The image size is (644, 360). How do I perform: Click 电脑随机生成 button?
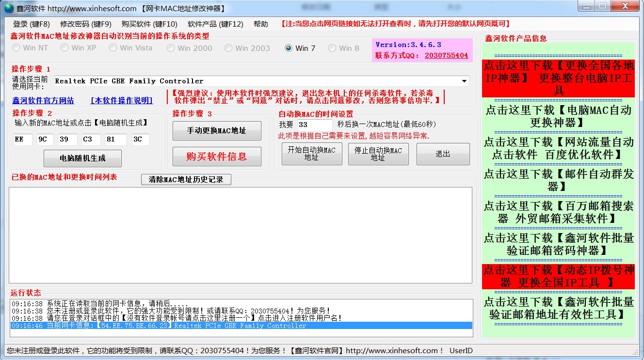point(82,158)
